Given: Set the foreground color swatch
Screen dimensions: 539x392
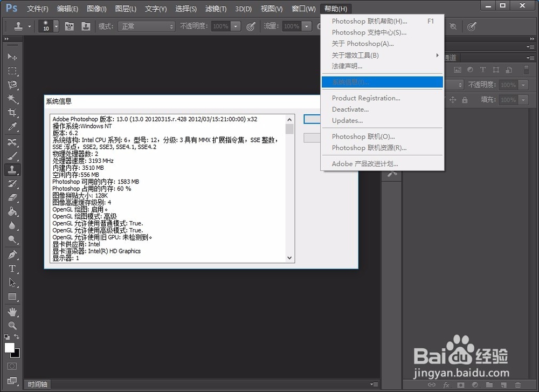Looking at the screenshot, I should [x=9, y=348].
